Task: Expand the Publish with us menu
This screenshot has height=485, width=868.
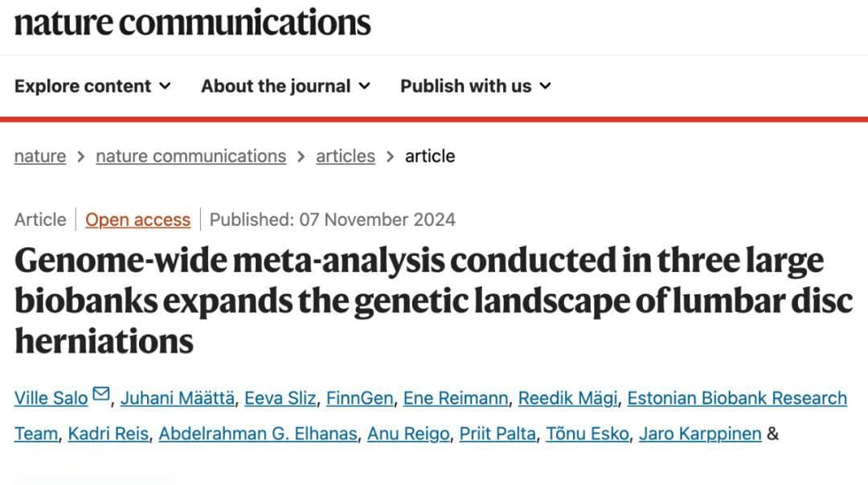Action: [476, 86]
